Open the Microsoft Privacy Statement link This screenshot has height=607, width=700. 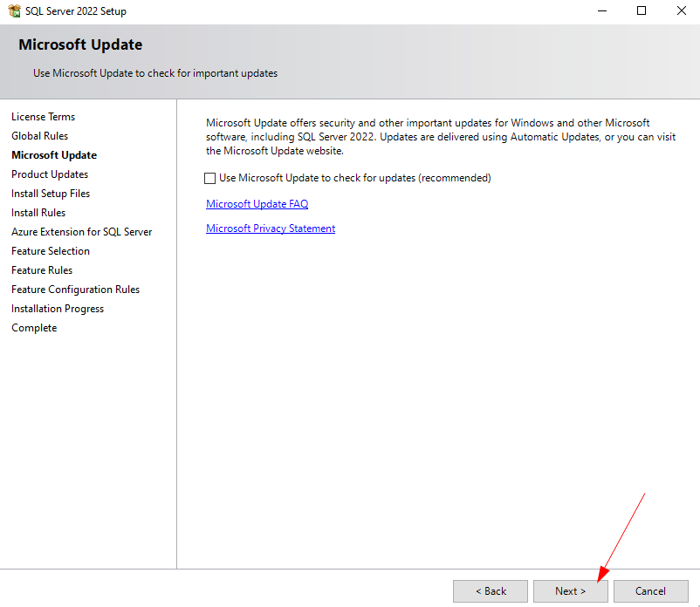(271, 228)
